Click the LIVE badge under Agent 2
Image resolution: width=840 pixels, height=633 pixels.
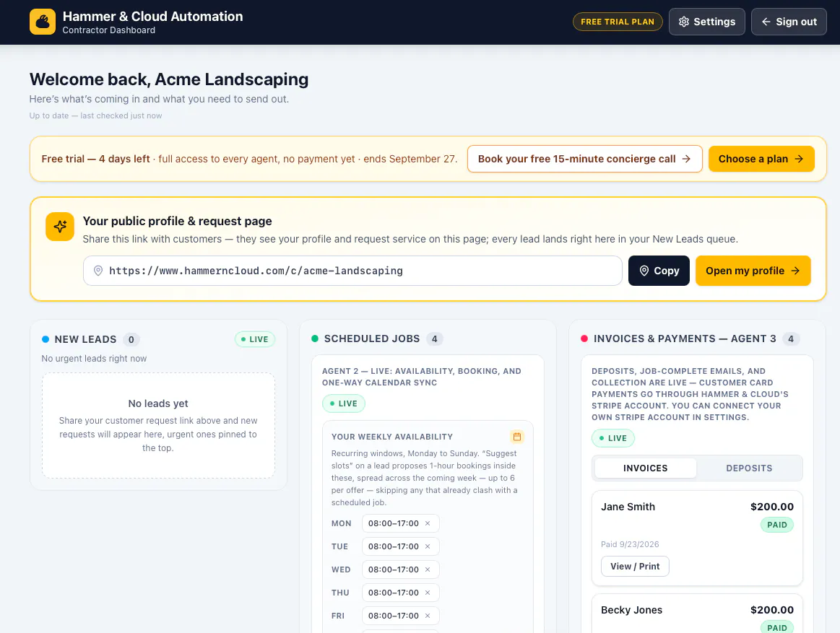[x=343, y=403]
